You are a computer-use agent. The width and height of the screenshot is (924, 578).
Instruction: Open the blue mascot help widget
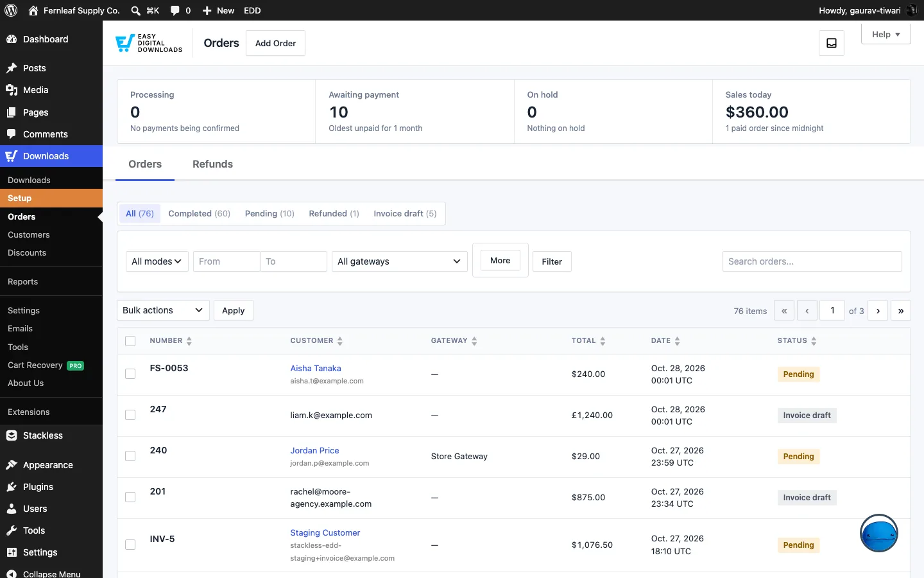879,533
